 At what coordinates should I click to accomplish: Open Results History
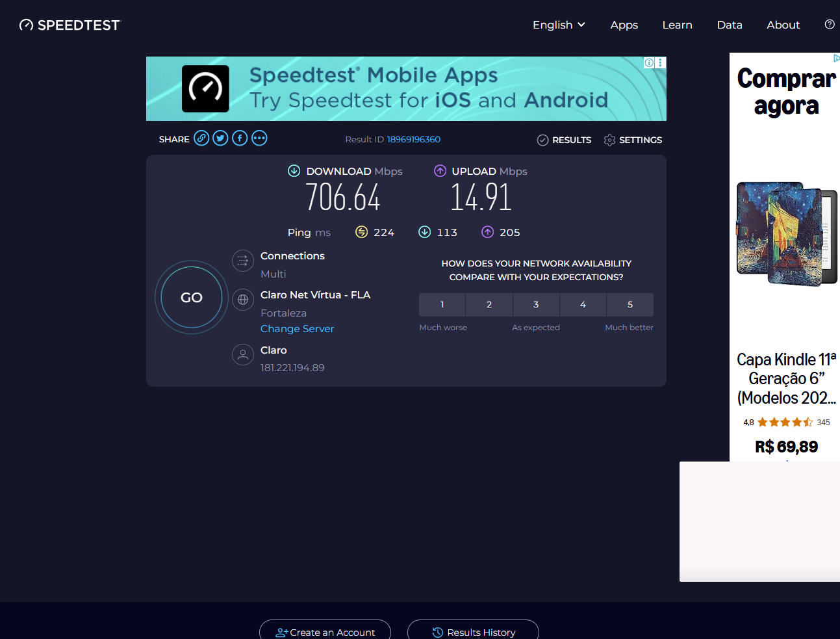473,631
